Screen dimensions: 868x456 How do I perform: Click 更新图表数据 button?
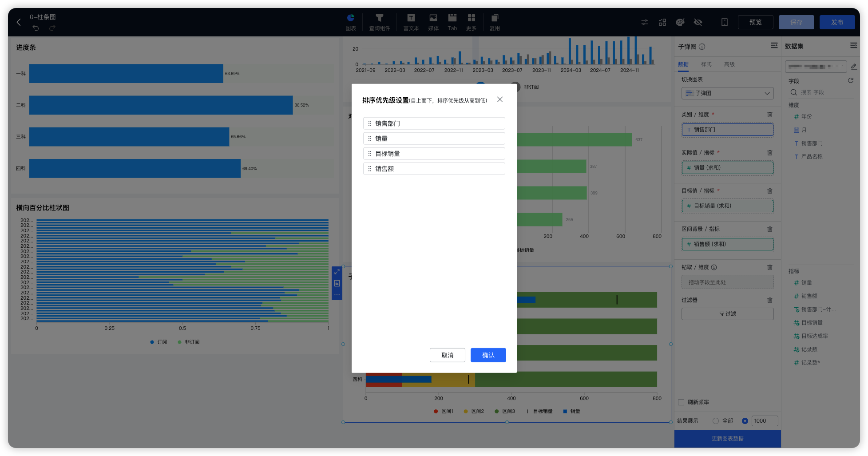click(x=727, y=439)
